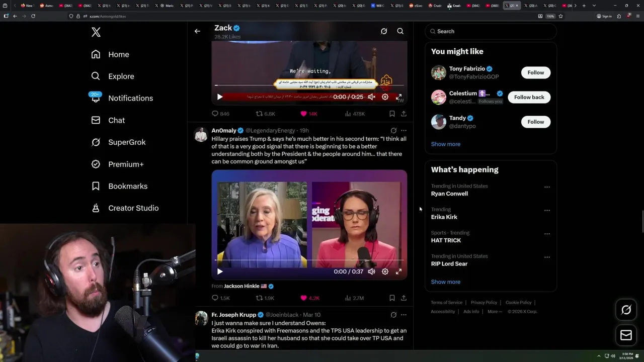Follow back Celestium
The height and width of the screenshot is (362, 644).
pos(529,97)
